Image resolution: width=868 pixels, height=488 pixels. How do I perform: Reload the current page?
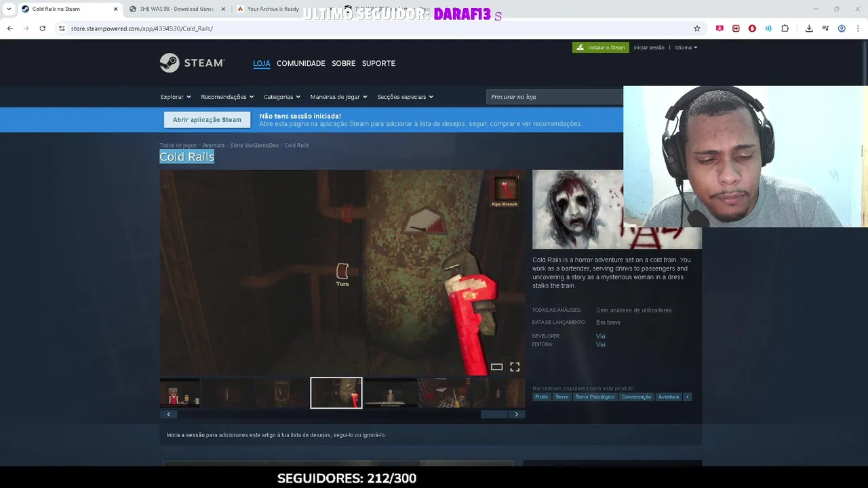pos(42,28)
